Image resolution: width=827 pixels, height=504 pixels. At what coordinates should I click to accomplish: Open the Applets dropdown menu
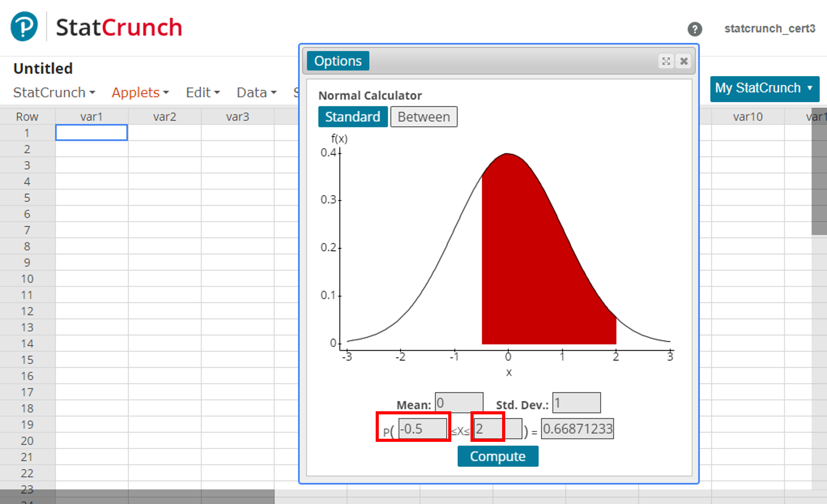[x=140, y=92]
